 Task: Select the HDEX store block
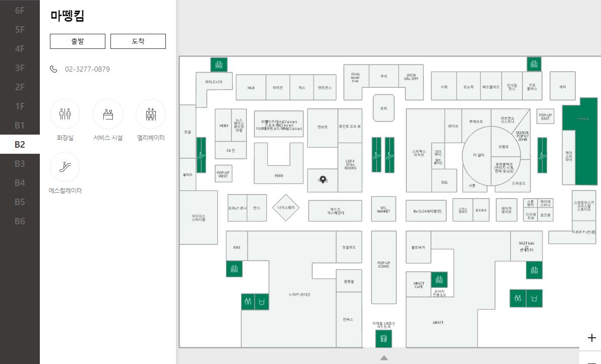[x=224, y=126]
